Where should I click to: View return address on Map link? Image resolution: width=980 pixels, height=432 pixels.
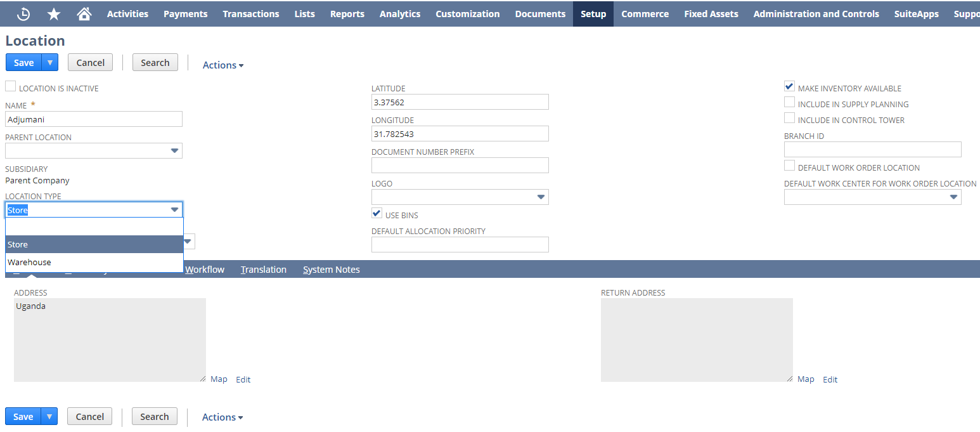pyautogui.click(x=805, y=379)
